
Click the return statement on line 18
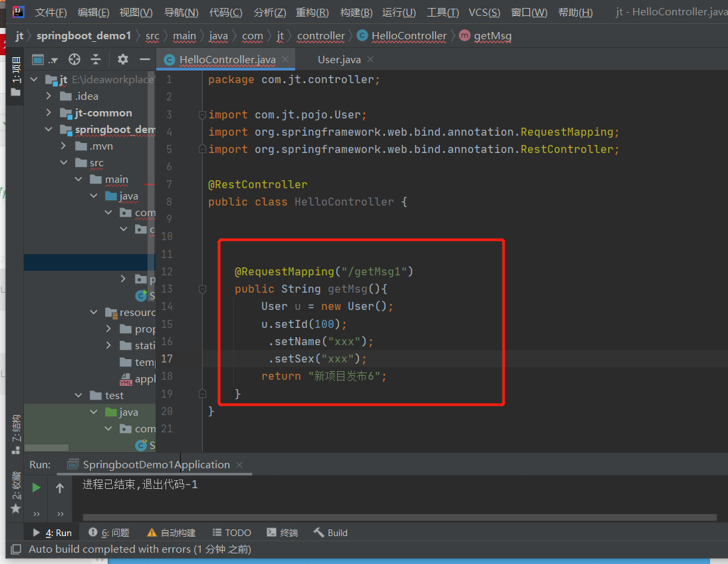tap(324, 376)
